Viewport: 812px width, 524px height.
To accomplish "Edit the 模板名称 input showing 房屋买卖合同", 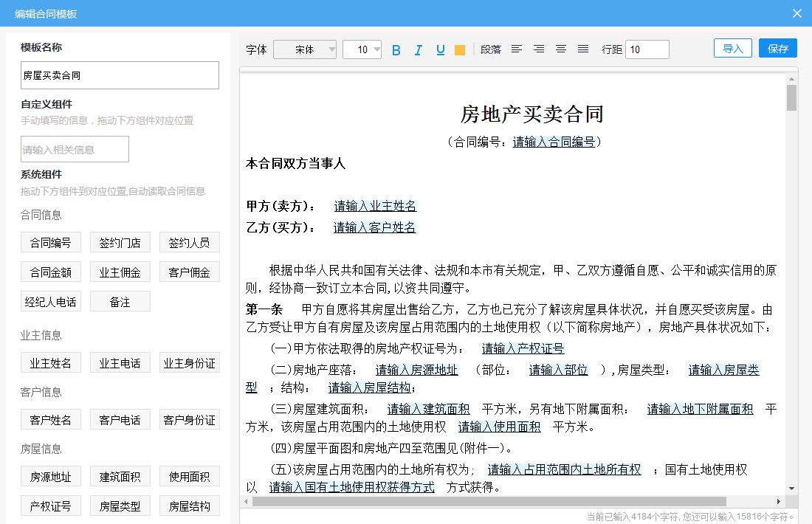I will 120,75.
